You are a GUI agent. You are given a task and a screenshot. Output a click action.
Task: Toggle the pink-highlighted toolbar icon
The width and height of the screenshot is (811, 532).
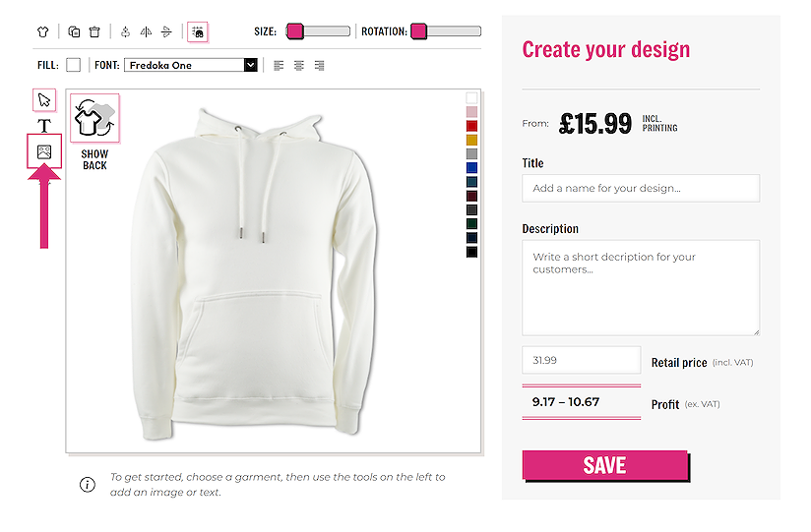(x=198, y=31)
